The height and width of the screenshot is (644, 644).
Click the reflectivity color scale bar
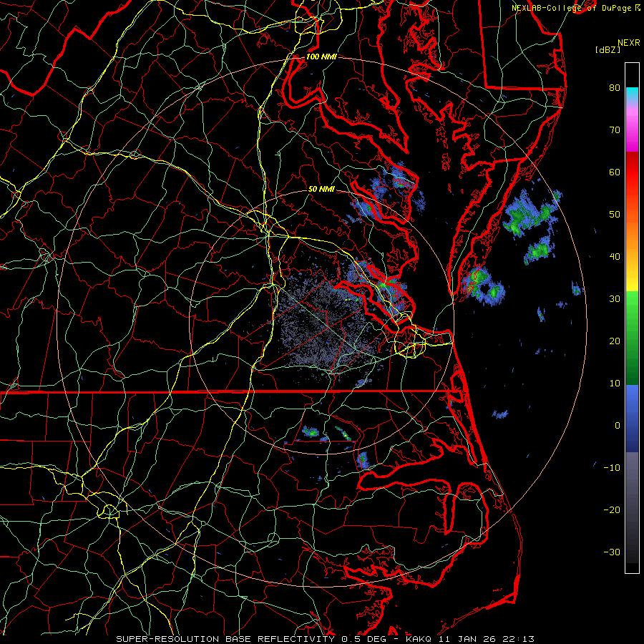coord(632,318)
